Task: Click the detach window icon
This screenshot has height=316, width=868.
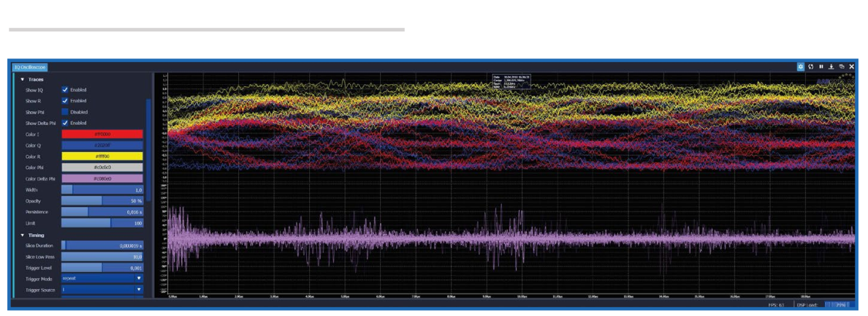Action: (842, 67)
